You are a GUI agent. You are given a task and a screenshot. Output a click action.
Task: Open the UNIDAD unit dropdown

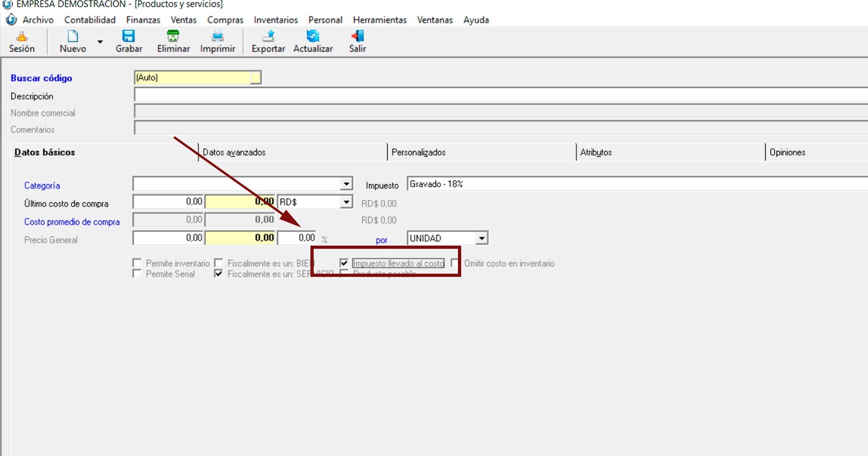tap(482, 238)
